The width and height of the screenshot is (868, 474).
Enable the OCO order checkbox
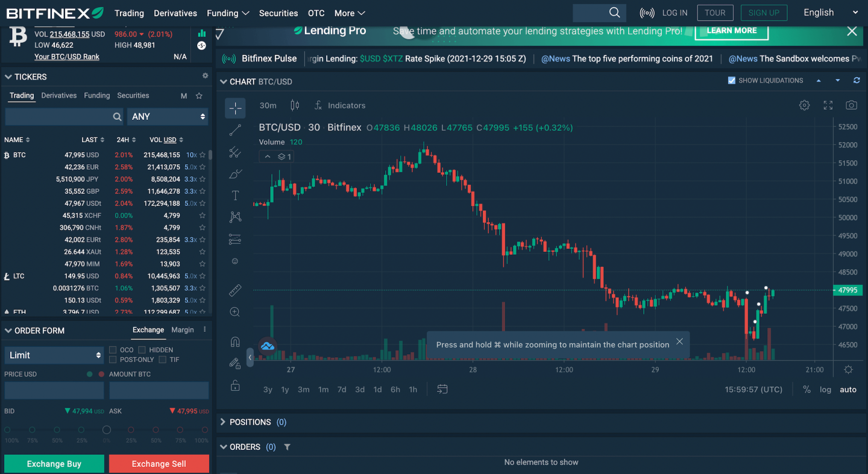click(x=113, y=350)
